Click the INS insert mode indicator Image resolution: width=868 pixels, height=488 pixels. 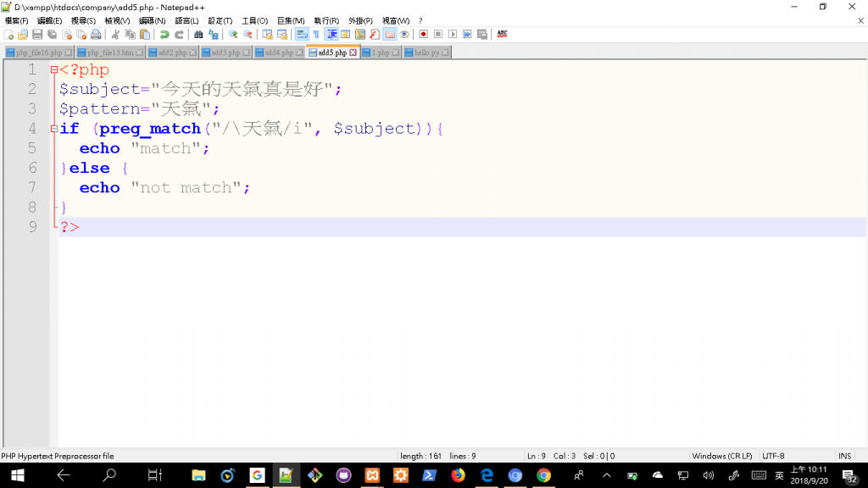(845, 456)
